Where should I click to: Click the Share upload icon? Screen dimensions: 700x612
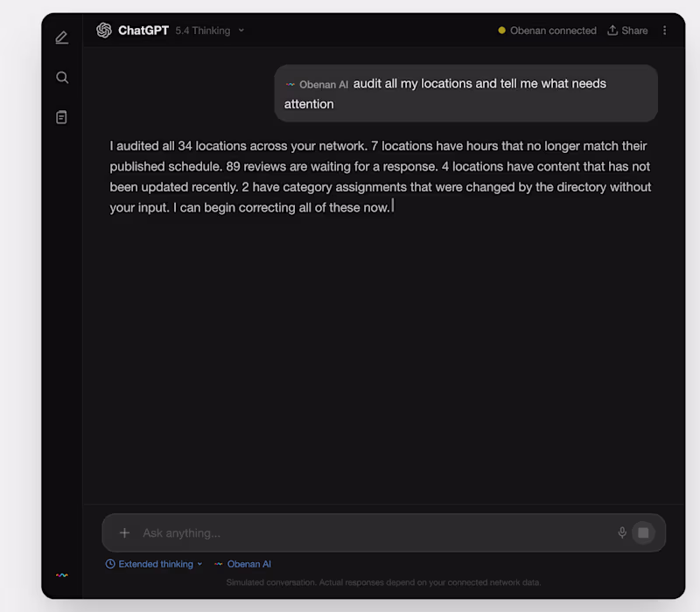612,31
